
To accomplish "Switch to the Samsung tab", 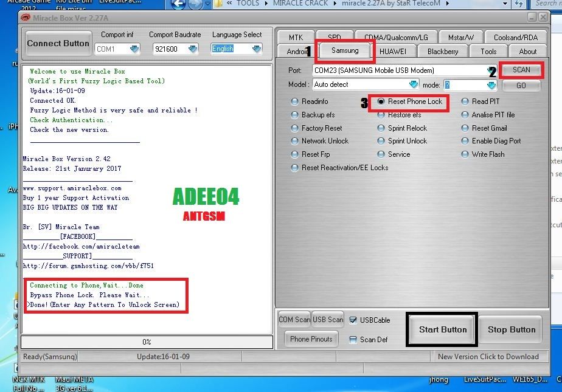I will point(345,50).
